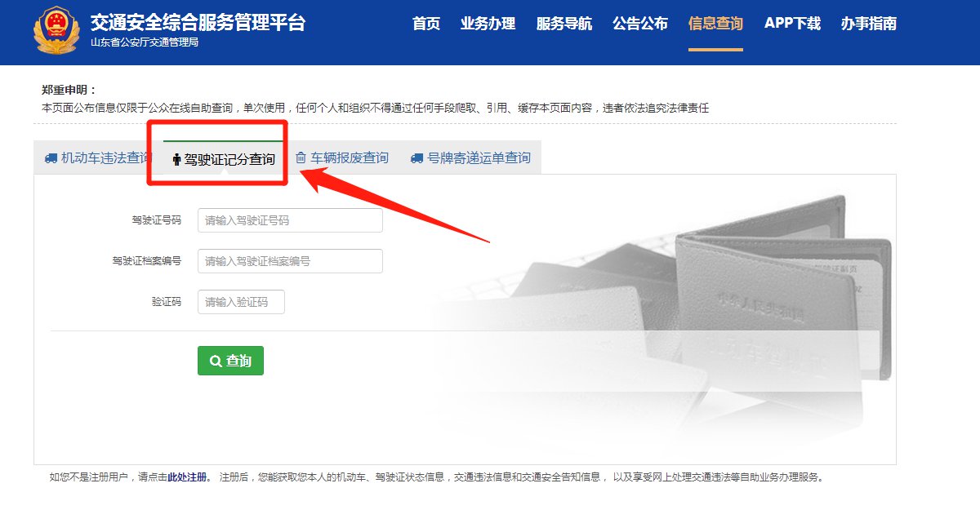This screenshot has height=510, width=980.
Task: Click the 驾驶证档案编号 field label
Action: (x=147, y=261)
